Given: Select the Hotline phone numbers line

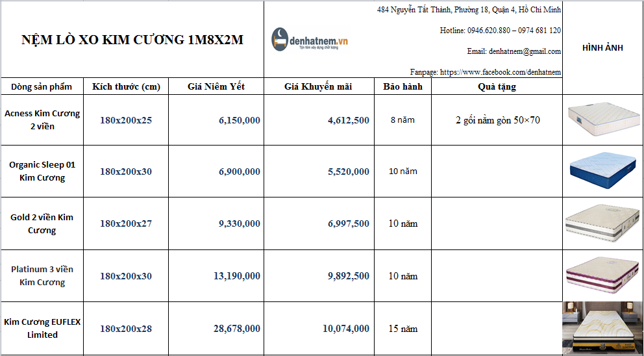Looking at the screenshot, I should tap(501, 31).
